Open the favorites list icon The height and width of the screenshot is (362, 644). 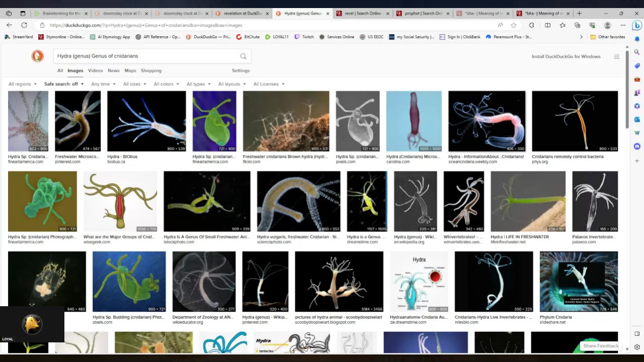(x=562, y=25)
